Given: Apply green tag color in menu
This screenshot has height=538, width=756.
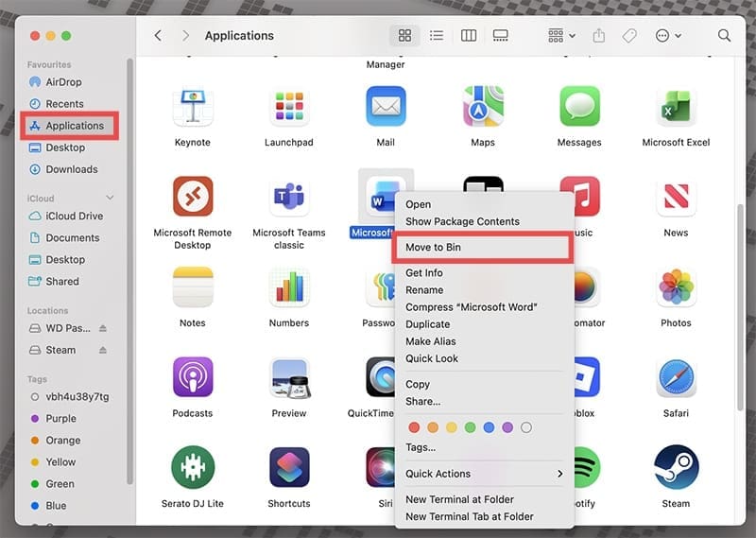Looking at the screenshot, I should coord(470,427).
